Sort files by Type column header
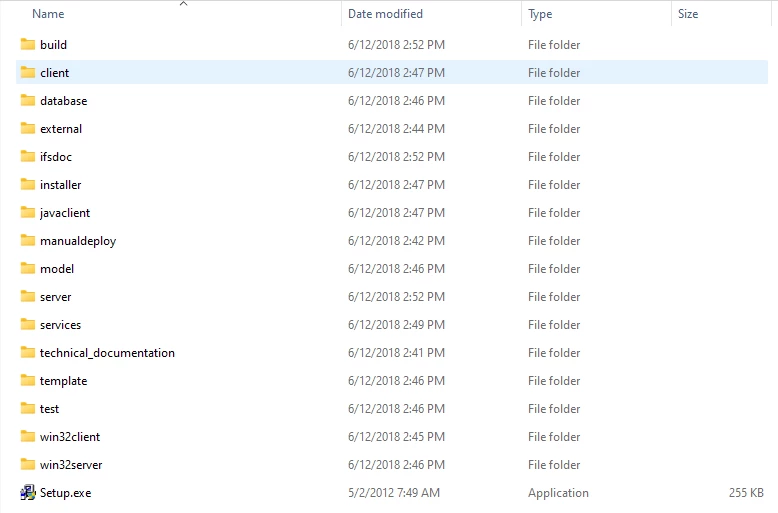The image size is (778, 513). pos(540,14)
